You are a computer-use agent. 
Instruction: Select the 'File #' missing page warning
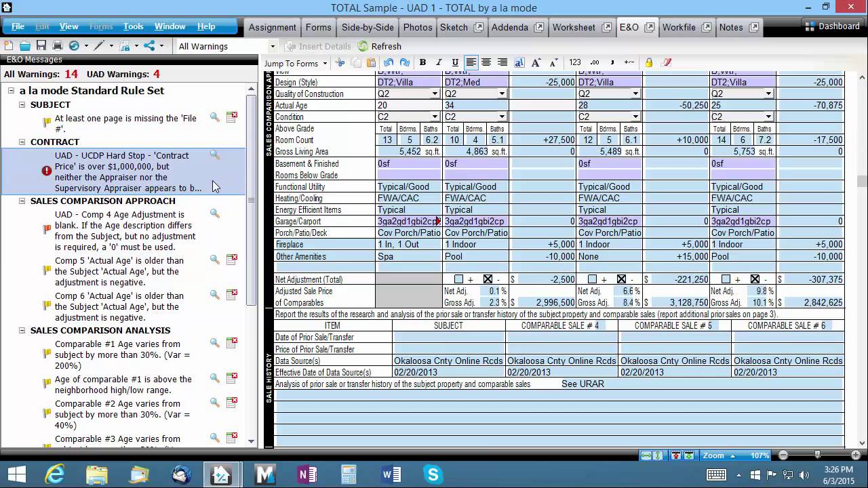[x=125, y=123]
